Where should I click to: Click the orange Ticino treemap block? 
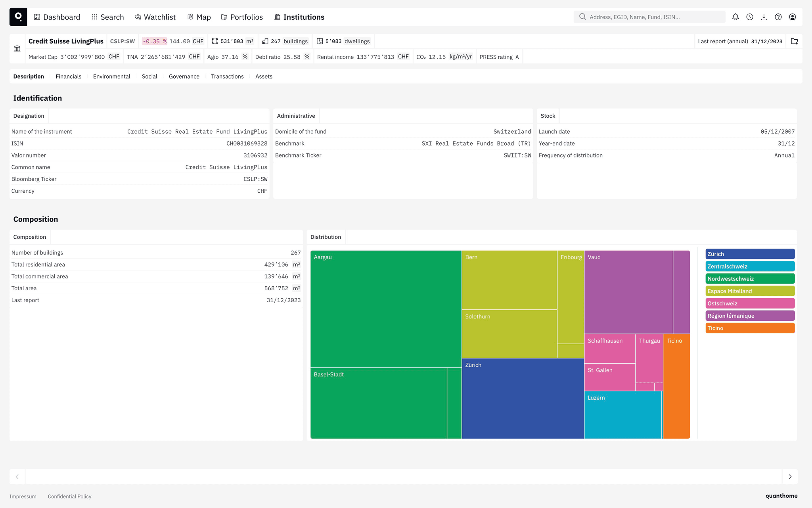click(x=676, y=386)
